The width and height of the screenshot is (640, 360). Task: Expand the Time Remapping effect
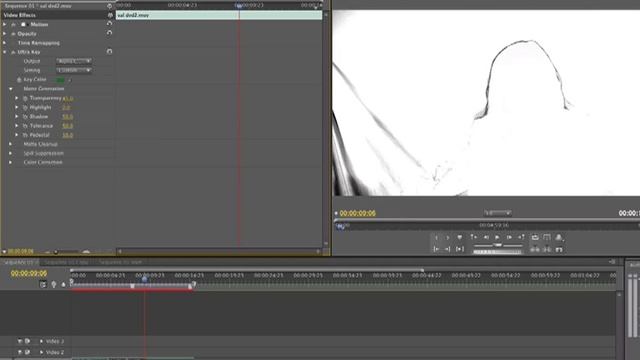(4, 43)
